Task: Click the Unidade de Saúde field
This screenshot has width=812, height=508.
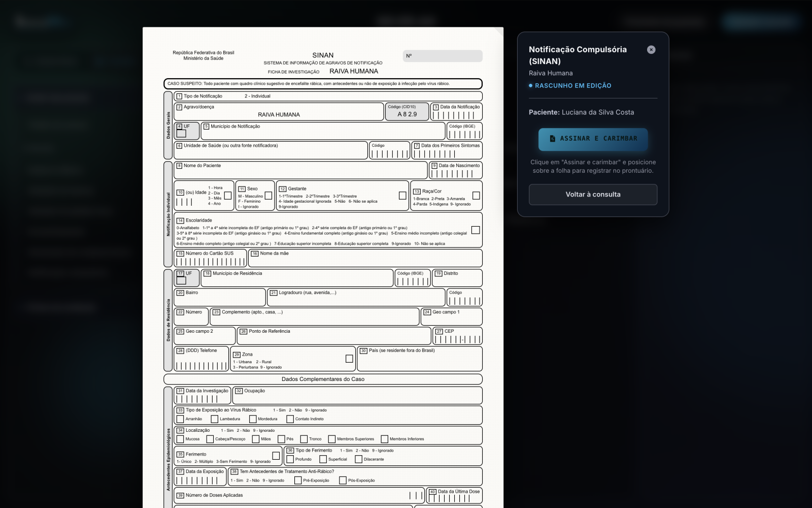Action: tap(270, 150)
